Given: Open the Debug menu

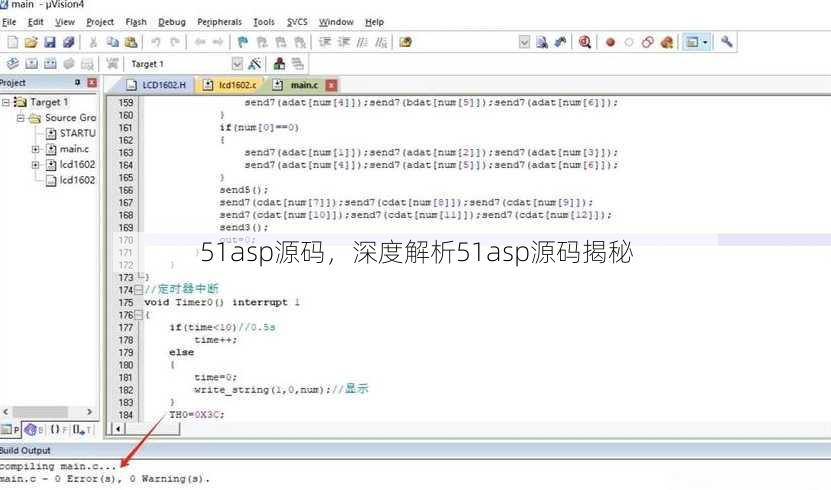Looking at the screenshot, I should pyautogui.click(x=172, y=22).
